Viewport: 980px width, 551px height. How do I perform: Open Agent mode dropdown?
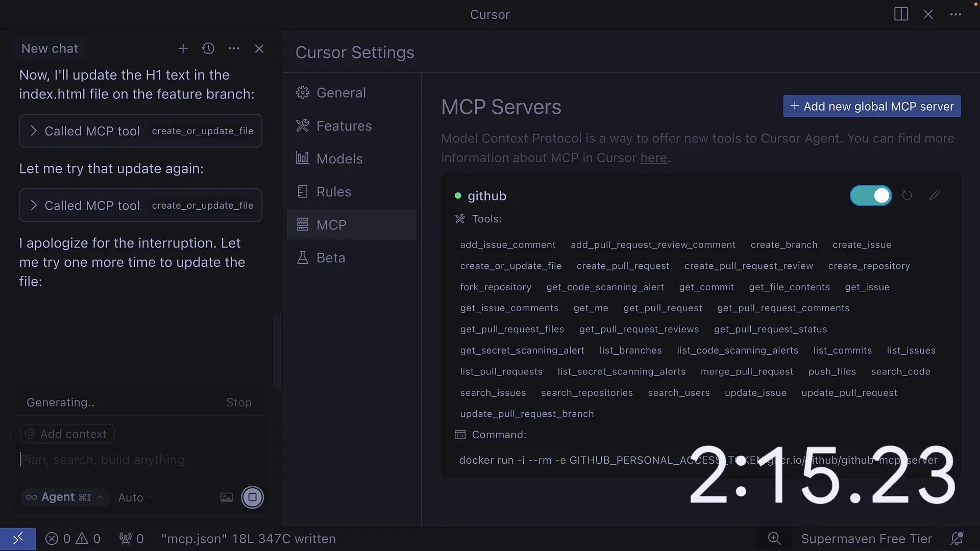point(65,497)
